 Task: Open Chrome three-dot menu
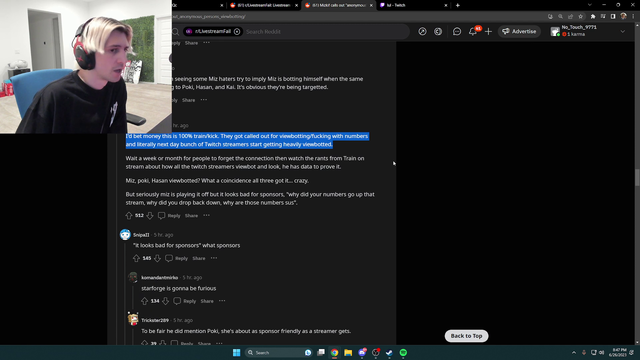point(633,16)
